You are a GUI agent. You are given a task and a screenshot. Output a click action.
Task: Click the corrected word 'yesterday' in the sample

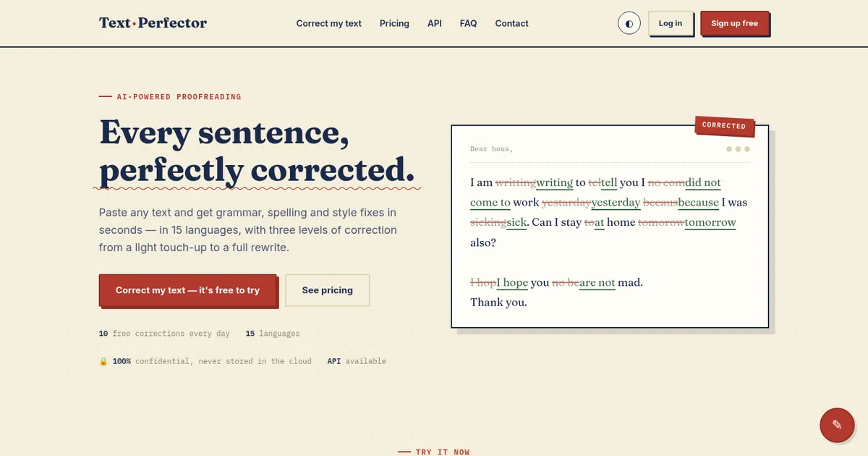point(616,203)
